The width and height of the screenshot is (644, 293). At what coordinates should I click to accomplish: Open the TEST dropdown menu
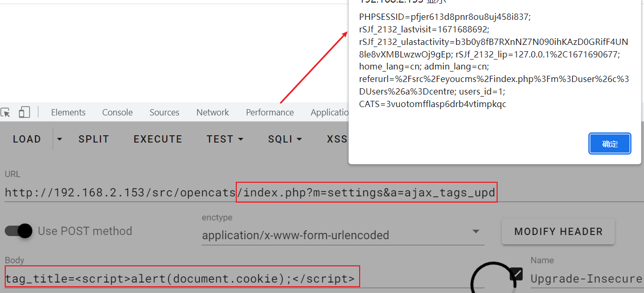(225, 139)
